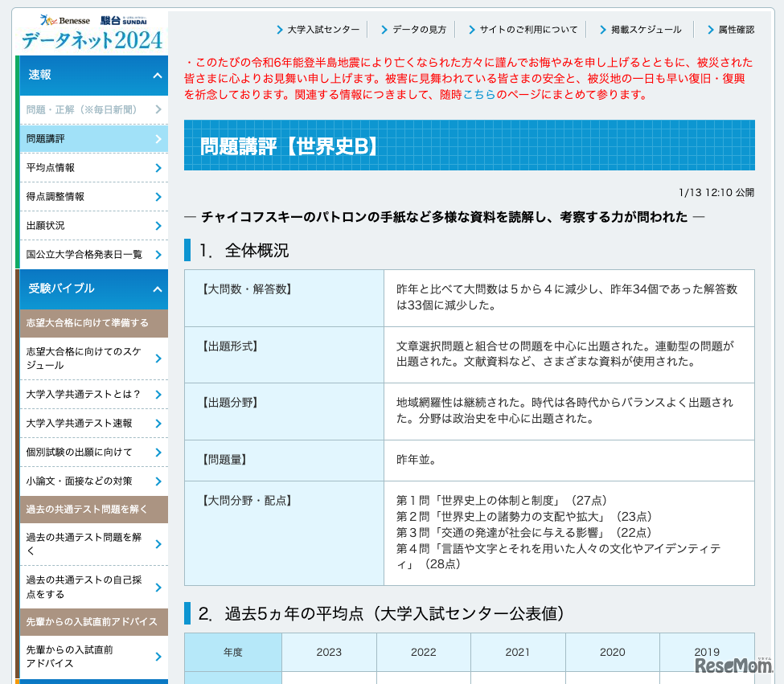The height and width of the screenshot is (684, 784).
Task: Click the arrow icon next to 得点調整情報
Action: pyautogui.click(x=158, y=197)
